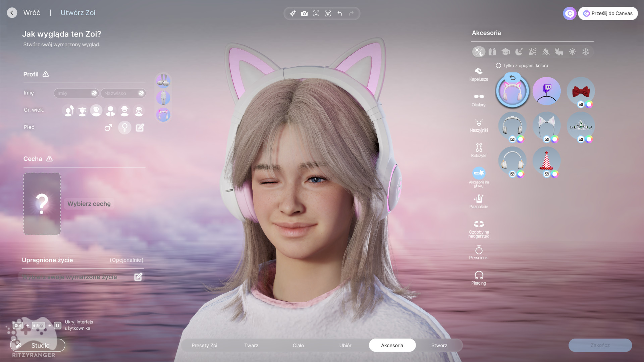Open the desired life selection editor
This screenshot has width=644, height=362.
coord(138,277)
